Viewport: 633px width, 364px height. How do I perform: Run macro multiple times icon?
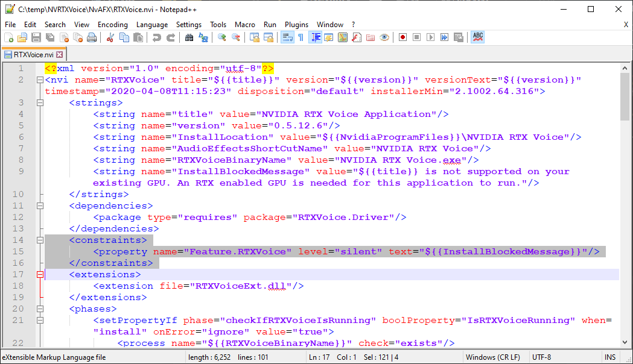point(445,37)
